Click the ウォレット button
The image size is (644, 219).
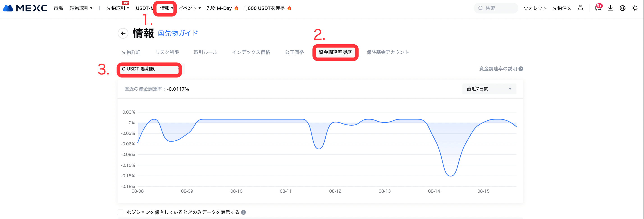(535, 8)
